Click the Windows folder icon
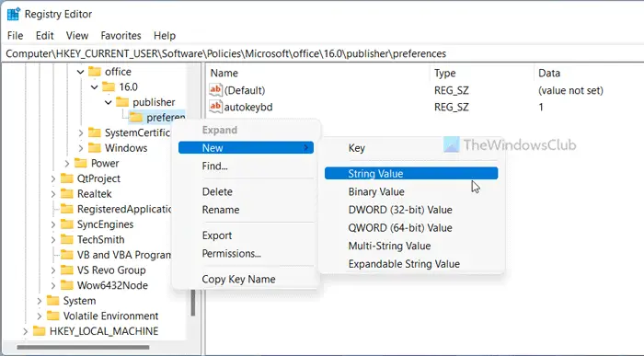The width and height of the screenshot is (644, 356). pyautogui.click(x=95, y=148)
